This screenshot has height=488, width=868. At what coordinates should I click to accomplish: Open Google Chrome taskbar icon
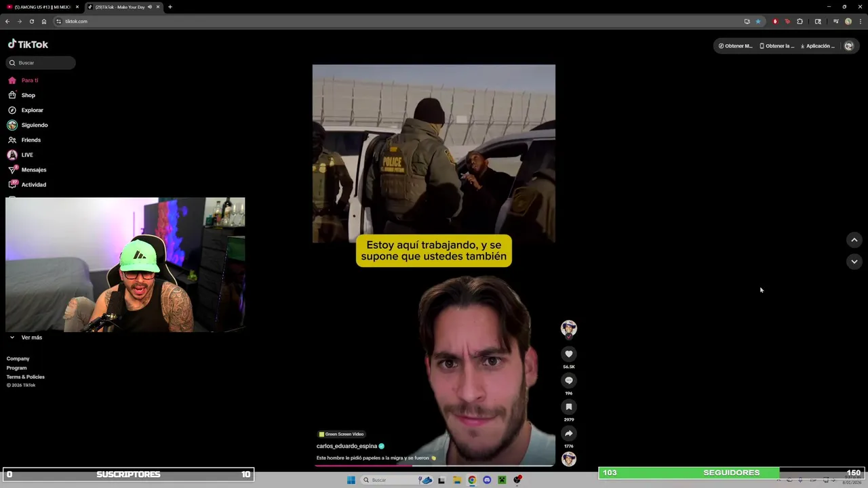[472, 480]
